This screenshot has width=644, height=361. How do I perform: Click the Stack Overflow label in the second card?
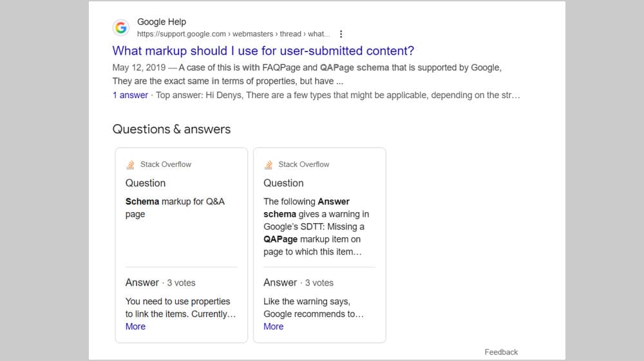click(303, 164)
